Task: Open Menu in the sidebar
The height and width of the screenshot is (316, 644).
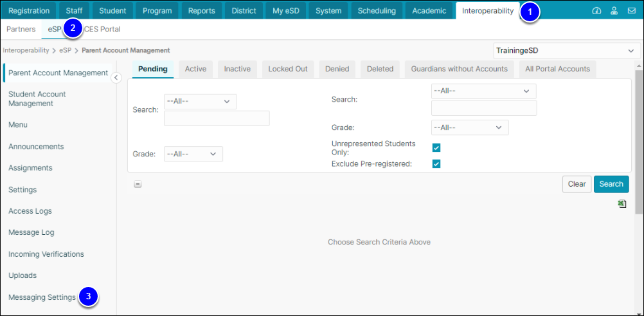Action: click(x=18, y=125)
